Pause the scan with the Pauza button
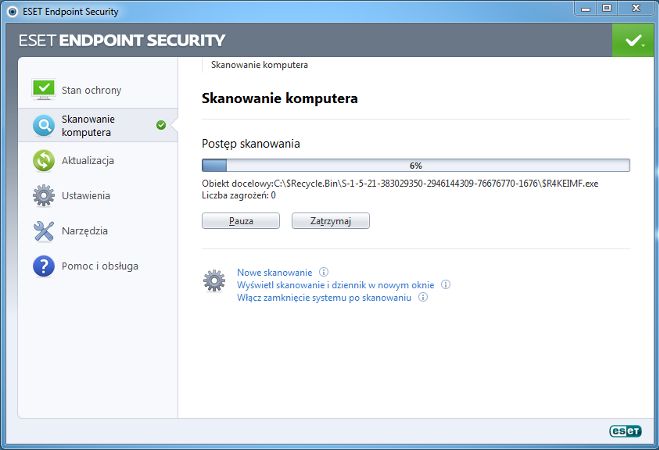Viewport: 659px width, 450px height. click(x=241, y=221)
